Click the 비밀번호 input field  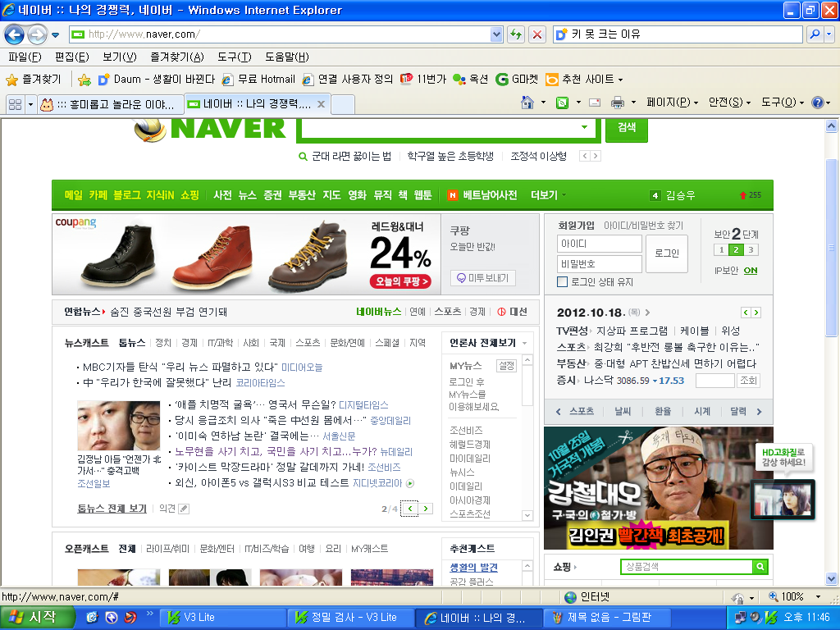click(x=600, y=263)
